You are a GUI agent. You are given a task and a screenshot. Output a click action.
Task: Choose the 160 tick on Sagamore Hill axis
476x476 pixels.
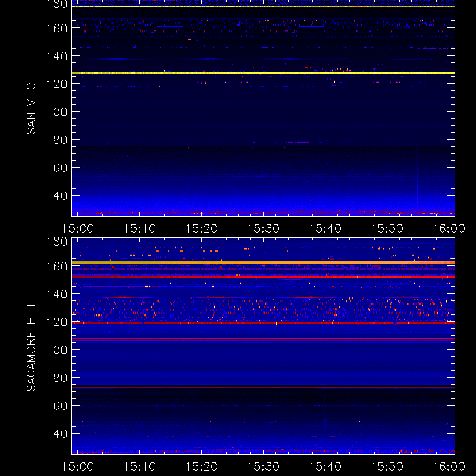[57, 266]
